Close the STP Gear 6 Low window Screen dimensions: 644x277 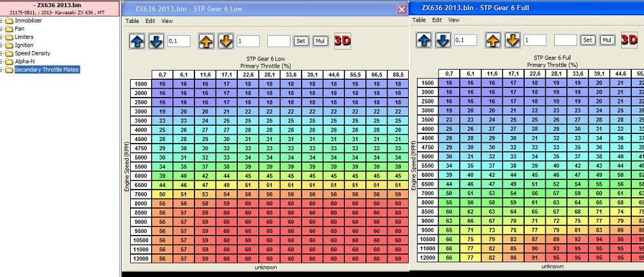click(x=401, y=9)
